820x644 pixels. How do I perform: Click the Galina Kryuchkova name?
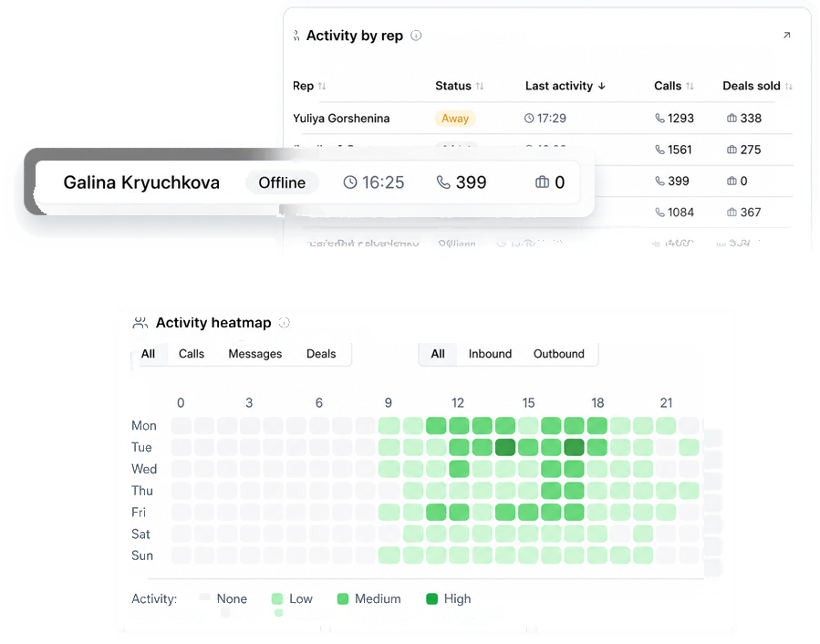[141, 182]
